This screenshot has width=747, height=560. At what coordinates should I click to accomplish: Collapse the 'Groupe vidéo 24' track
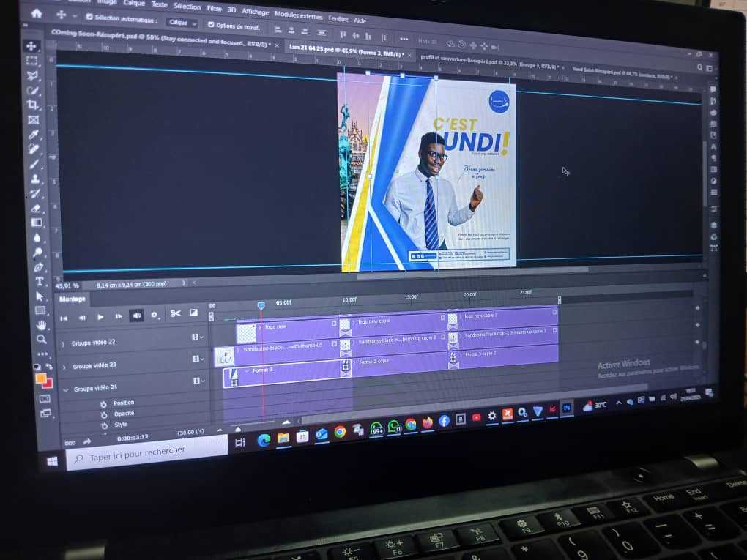[64, 389]
